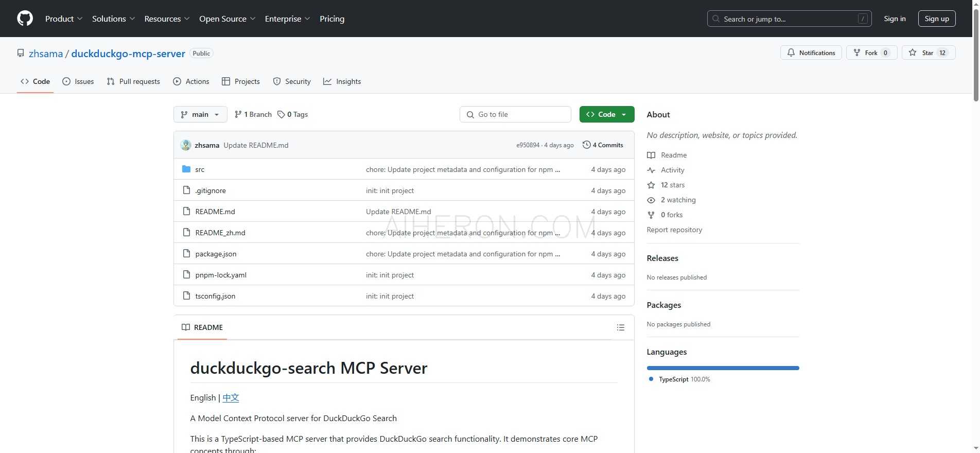Click the package.json file icon
The image size is (980, 453).
[x=186, y=254]
